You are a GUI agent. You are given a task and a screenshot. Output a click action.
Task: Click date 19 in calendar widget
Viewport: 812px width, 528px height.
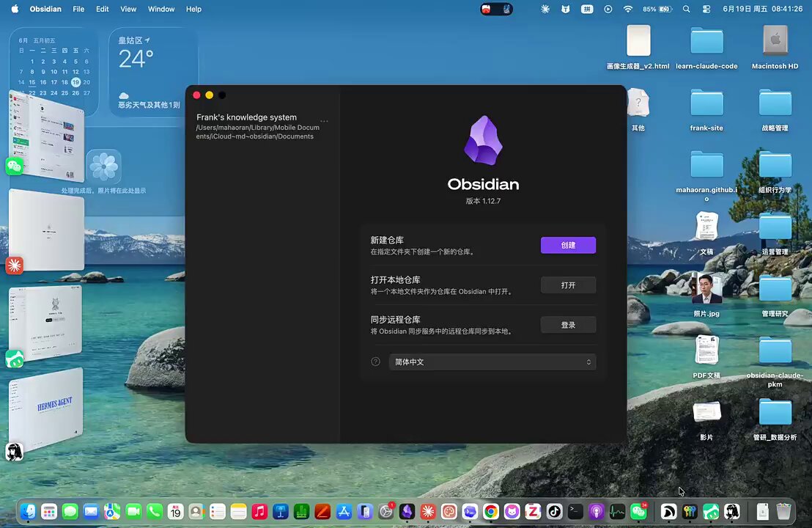(75, 82)
